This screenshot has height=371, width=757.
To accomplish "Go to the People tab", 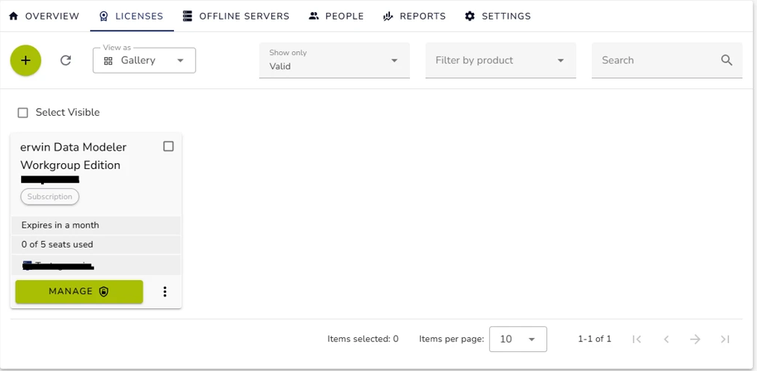I will coord(336,16).
